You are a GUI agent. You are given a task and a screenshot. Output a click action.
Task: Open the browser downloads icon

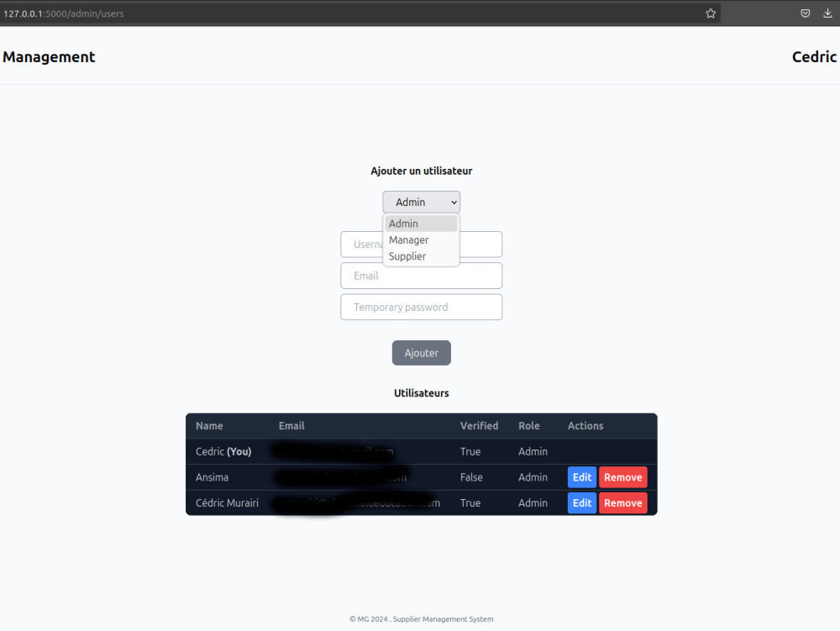(x=827, y=13)
